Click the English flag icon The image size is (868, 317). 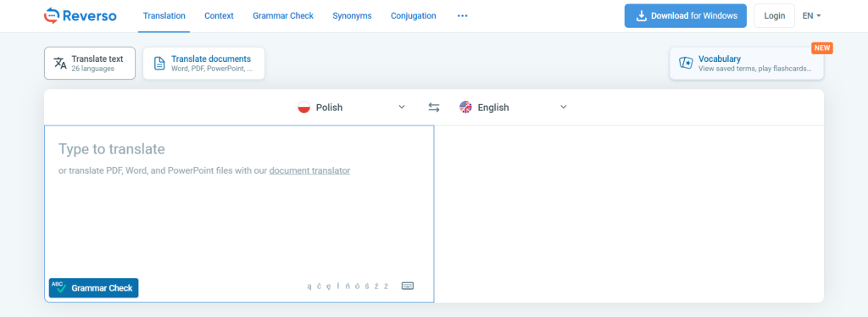click(x=465, y=108)
